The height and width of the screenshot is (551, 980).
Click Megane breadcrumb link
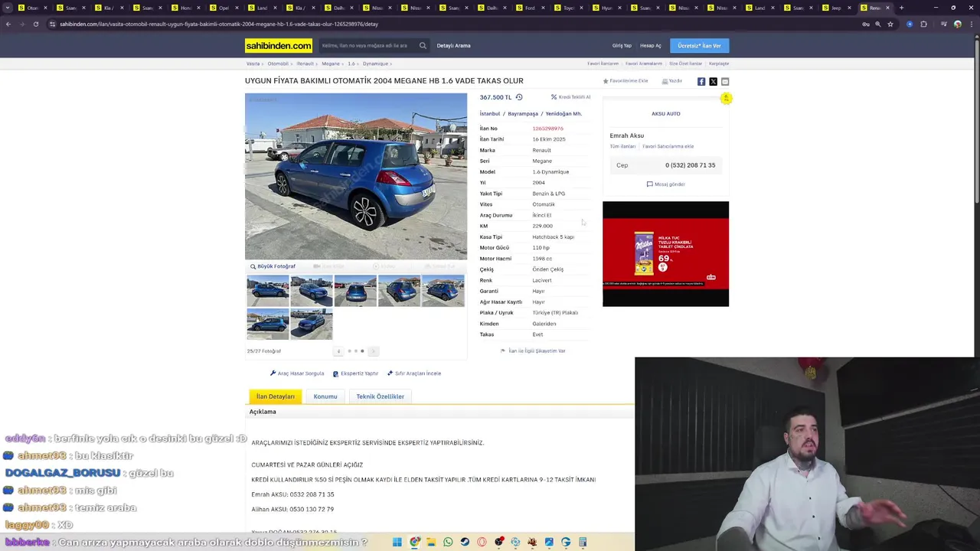(x=331, y=64)
